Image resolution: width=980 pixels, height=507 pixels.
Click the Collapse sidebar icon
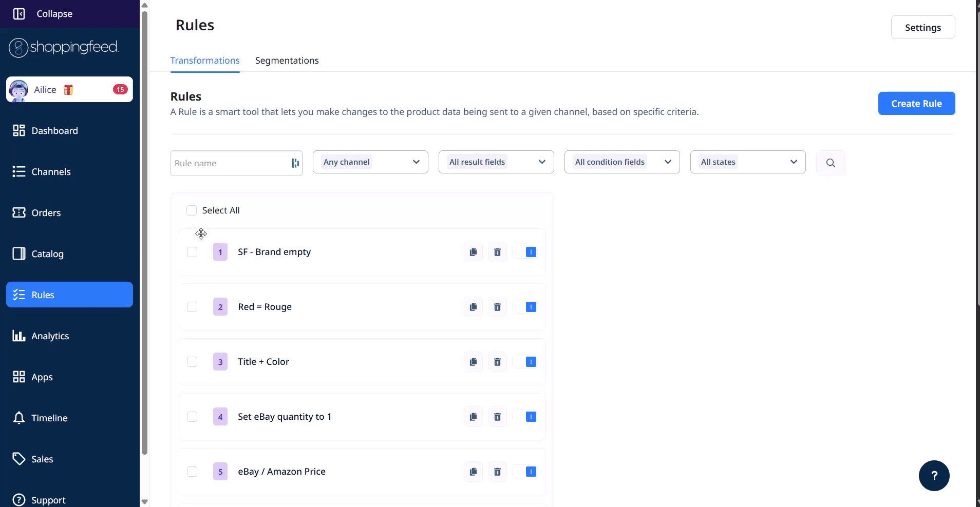pyautogui.click(x=19, y=14)
